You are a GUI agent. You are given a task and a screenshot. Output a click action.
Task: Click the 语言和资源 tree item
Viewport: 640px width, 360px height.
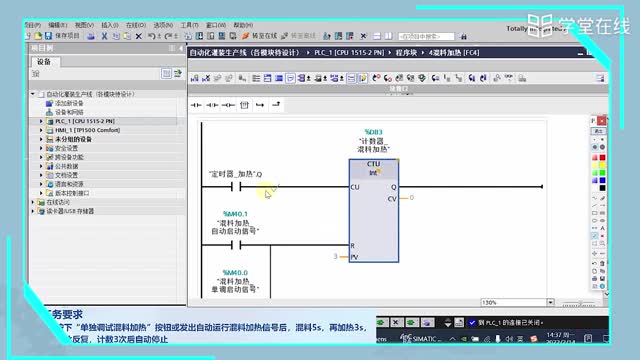coord(69,184)
